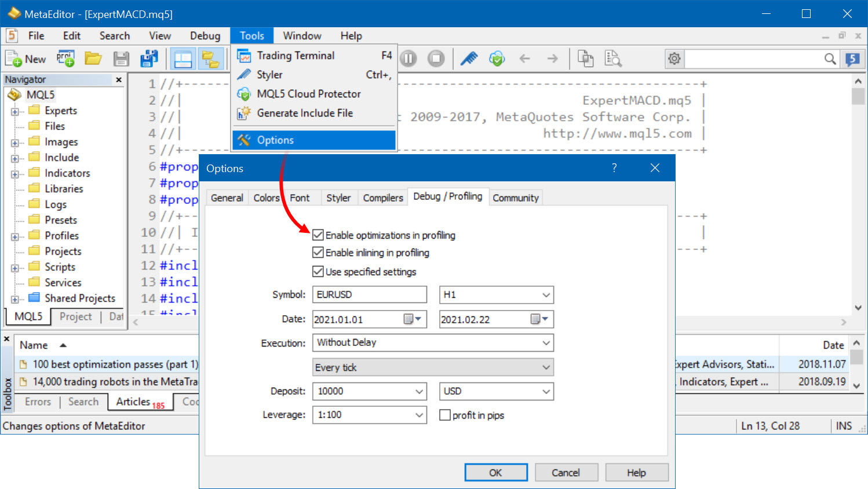Screen dimensions: 868x489
Task: Click the New file toolbar icon
Action: 14,59
